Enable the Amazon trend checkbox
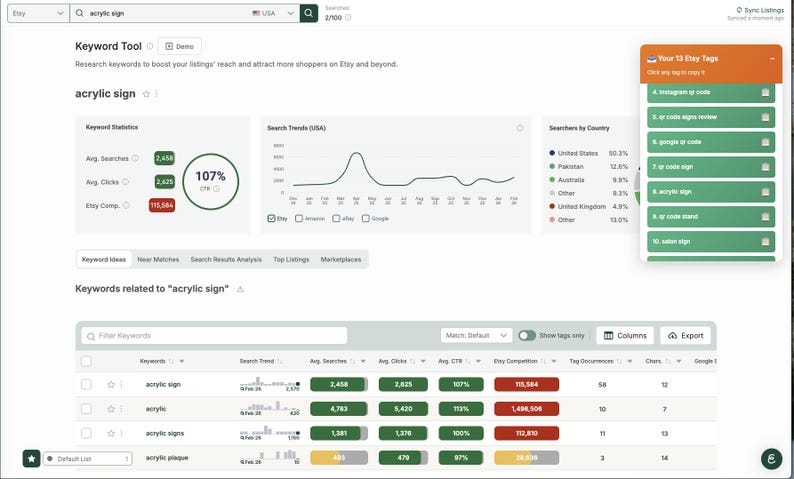This screenshot has width=794, height=479. tap(299, 218)
